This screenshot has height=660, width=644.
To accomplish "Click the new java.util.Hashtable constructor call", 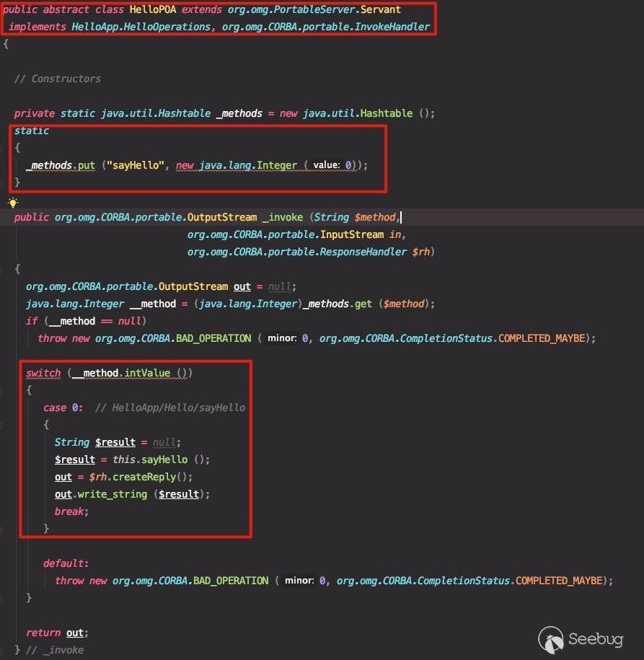I will (357, 113).
